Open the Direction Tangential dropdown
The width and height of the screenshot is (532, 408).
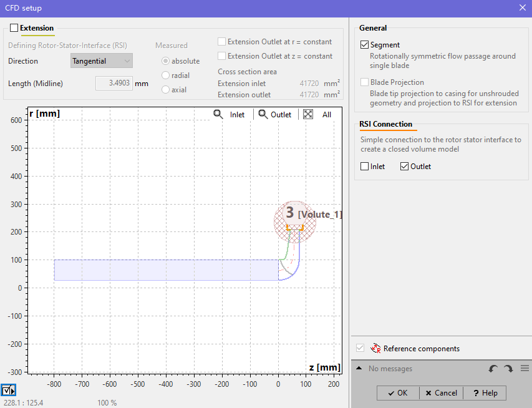pos(102,61)
